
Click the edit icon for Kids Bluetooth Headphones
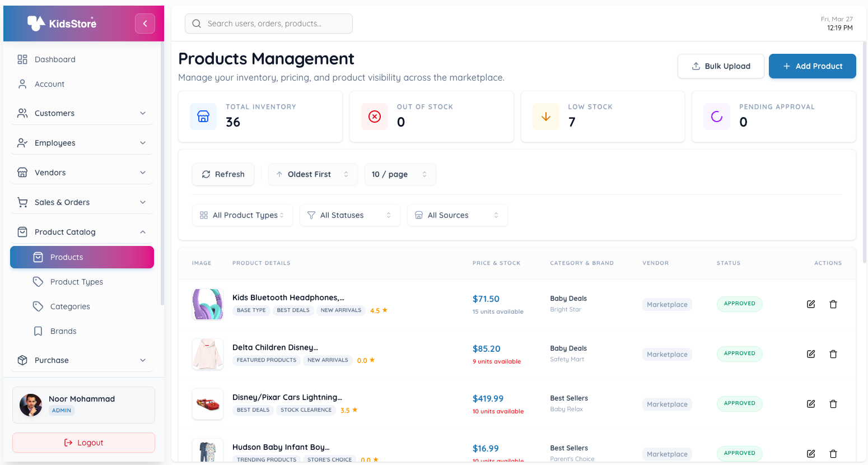point(810,304)
